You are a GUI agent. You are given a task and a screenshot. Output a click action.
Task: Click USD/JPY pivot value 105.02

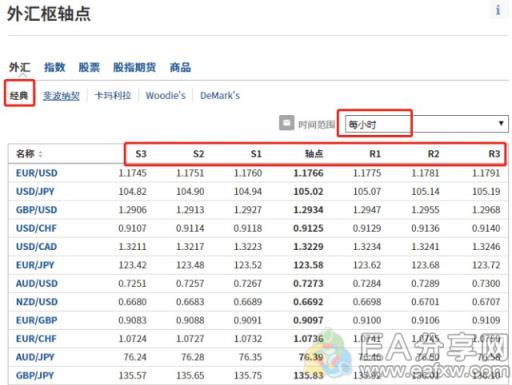308,192
